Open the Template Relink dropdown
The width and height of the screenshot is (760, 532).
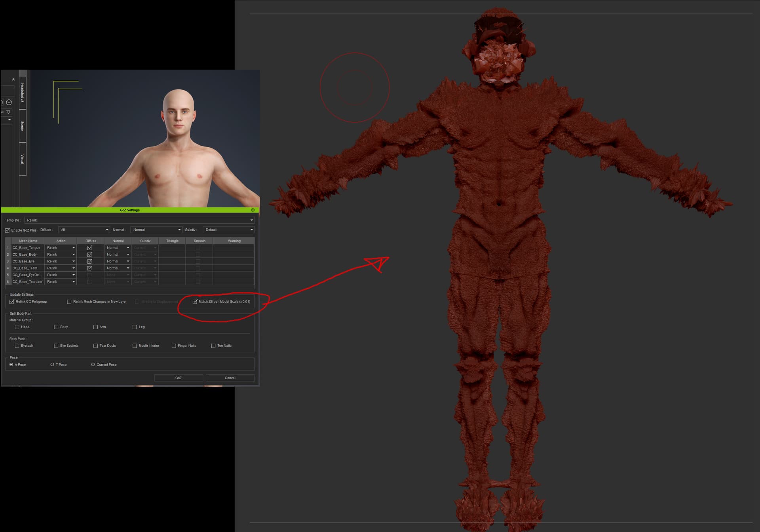[139, 220]
